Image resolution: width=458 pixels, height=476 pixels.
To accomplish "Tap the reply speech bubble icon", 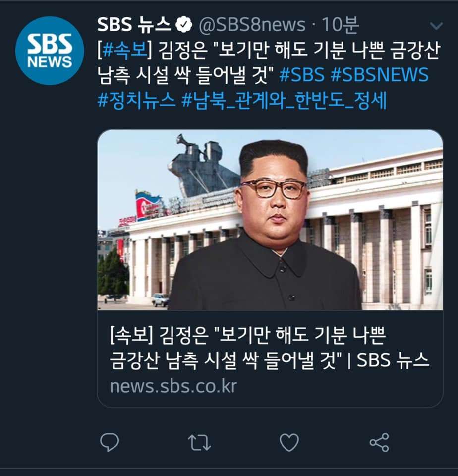I will point(110,442).
